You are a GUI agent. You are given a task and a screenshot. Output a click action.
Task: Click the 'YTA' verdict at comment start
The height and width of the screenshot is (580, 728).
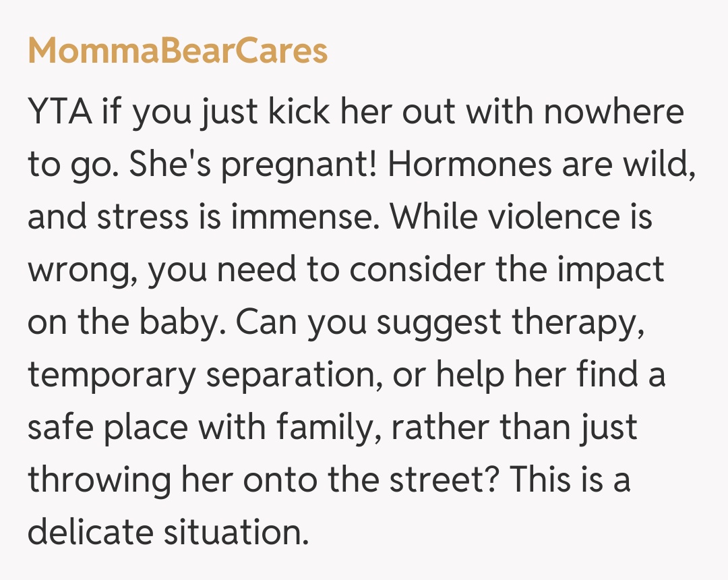[x=59, y=112]
